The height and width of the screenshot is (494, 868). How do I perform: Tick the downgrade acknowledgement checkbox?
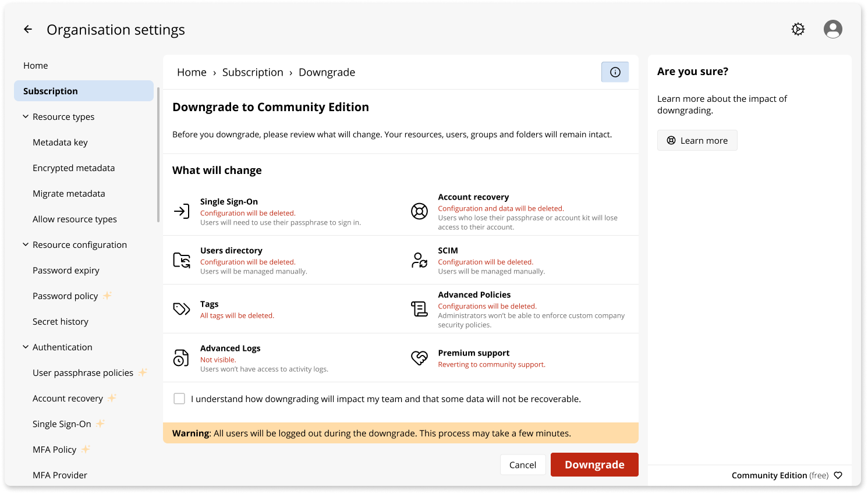coord(179,399)
